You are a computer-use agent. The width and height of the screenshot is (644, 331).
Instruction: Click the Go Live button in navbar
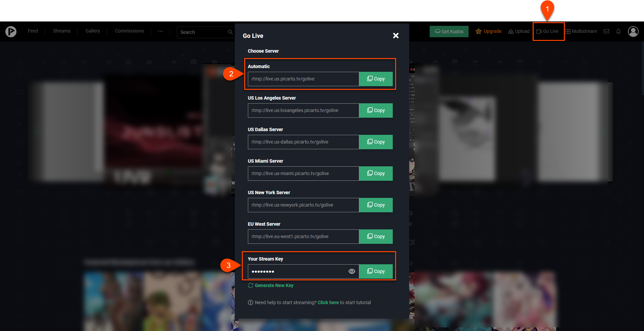(x=547, y=31)
